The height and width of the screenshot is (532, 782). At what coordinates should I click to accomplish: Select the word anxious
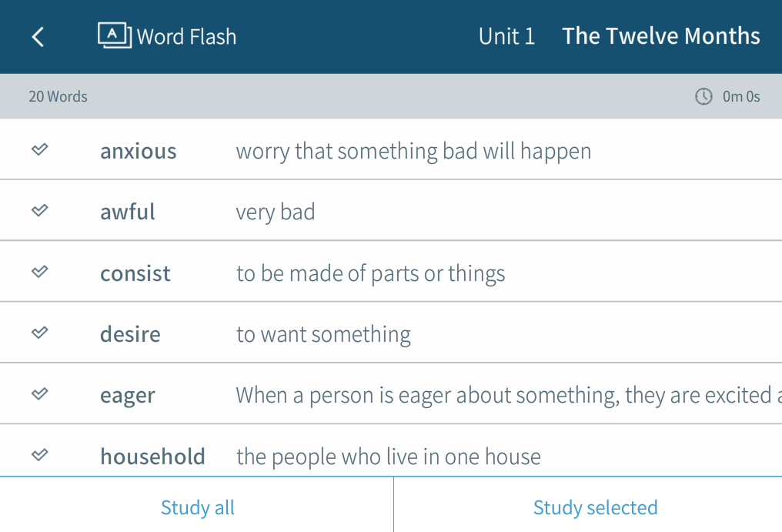[139, 151]
